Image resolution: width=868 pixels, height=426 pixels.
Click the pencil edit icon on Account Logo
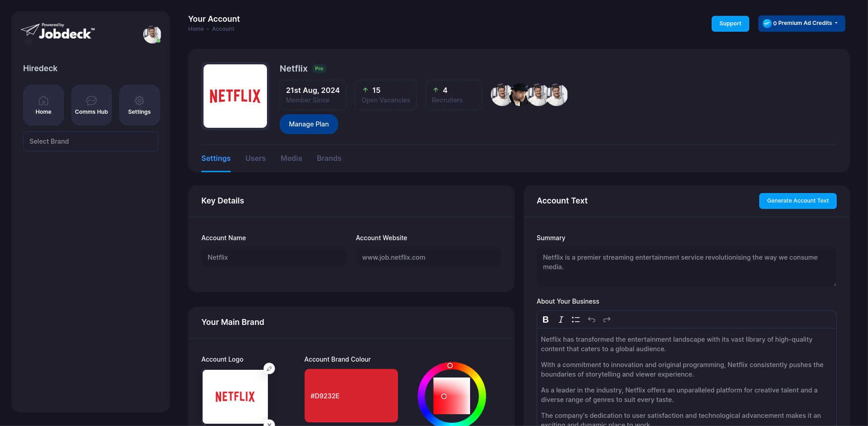(269, 368)
